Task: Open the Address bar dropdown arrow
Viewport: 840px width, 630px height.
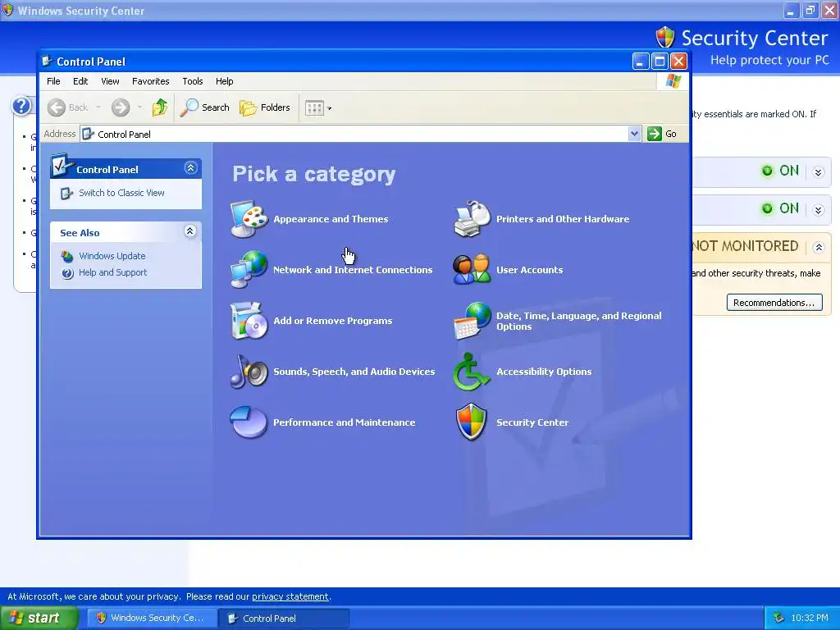Action: 634,134
